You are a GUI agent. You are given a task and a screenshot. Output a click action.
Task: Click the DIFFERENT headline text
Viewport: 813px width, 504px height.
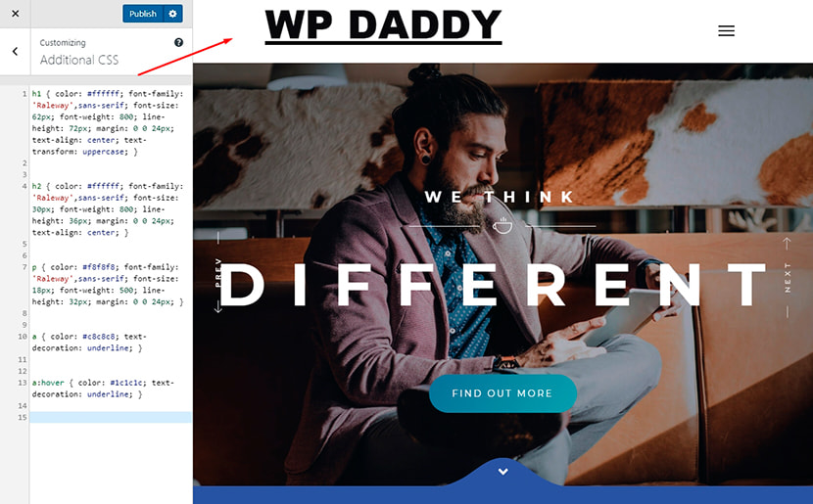pyautogui.click(x=492, y=285)
